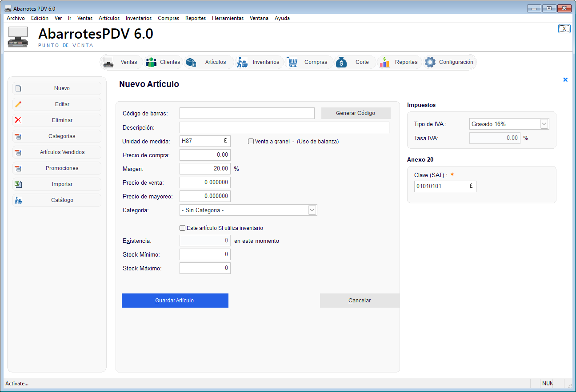
Task: Click the 'Activate...' status bar text
Action: (17, 384)
